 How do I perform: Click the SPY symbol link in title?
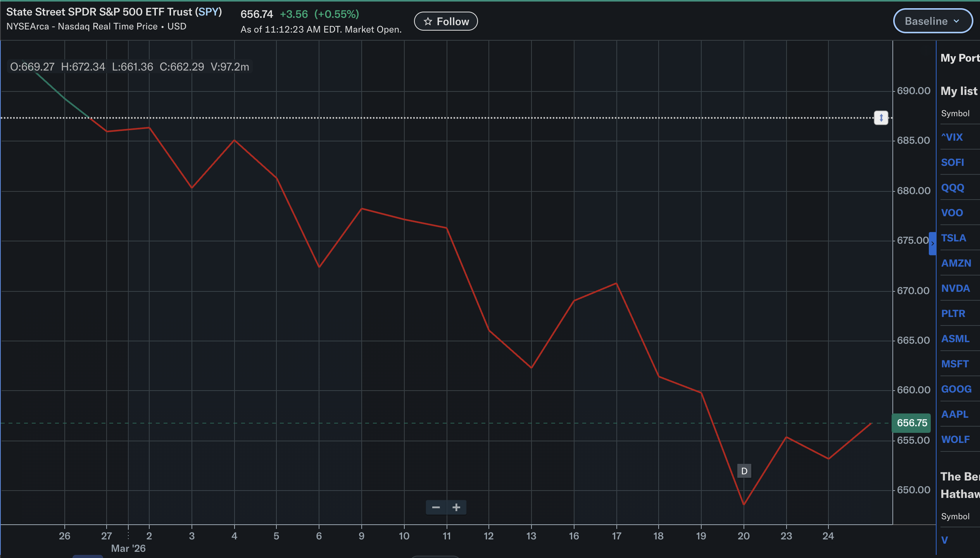pos(208,12)
